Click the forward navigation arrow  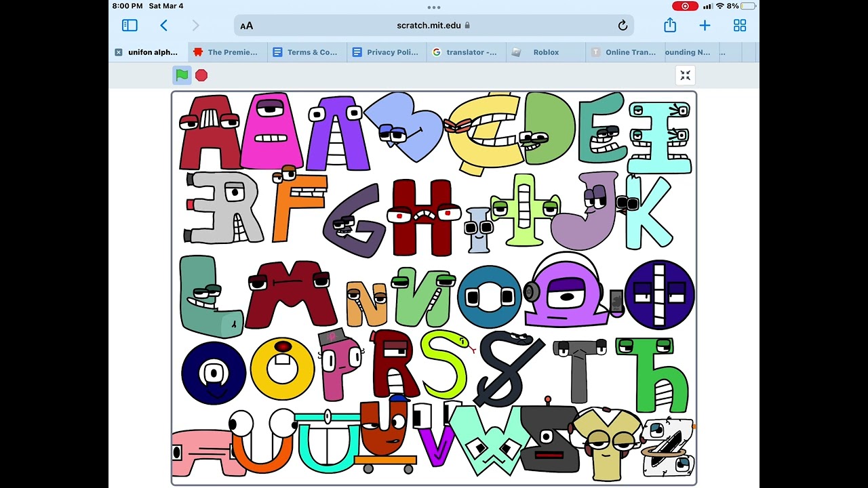[195, 25]
